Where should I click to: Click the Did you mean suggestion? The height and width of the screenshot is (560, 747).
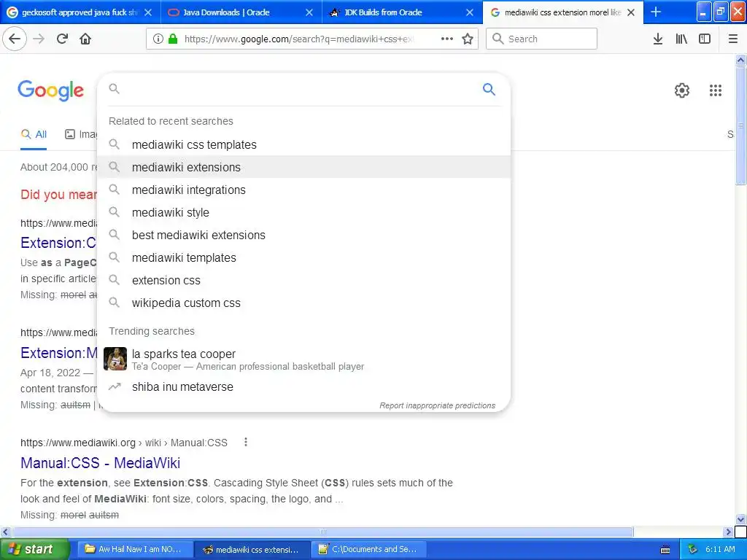pos(58,194)
